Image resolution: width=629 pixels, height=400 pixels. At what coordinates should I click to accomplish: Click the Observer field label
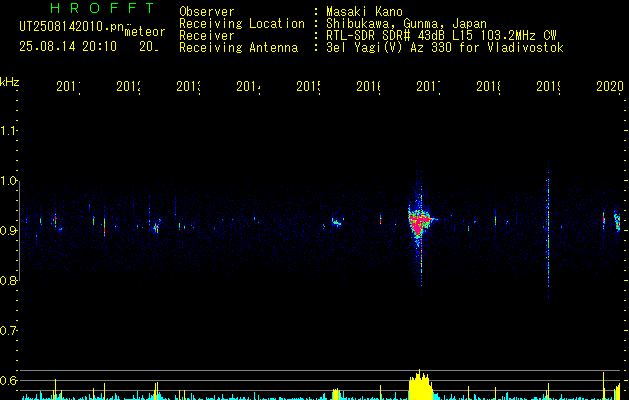click(207, 12)
